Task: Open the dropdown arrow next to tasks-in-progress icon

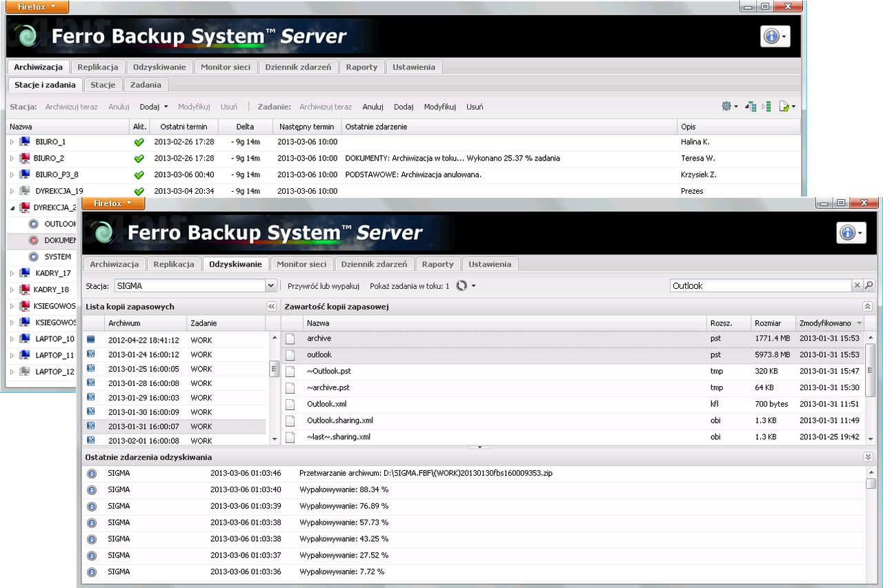Action: click(x=473, y=286)
